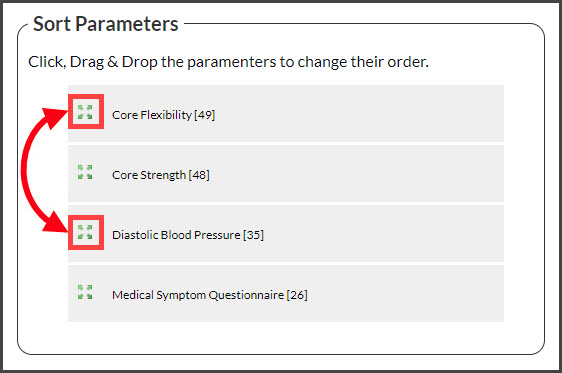Select the Medical Symptom Questionnaire drag handle icon
The image size is (562, 373).
pos(85,292)
